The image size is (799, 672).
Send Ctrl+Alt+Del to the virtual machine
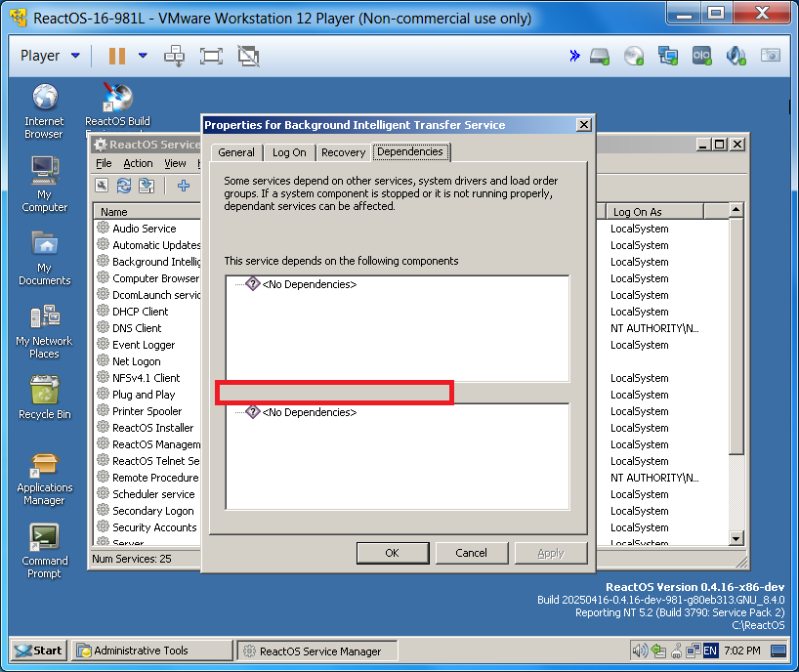pyautogui.click(x=174, y=56)
